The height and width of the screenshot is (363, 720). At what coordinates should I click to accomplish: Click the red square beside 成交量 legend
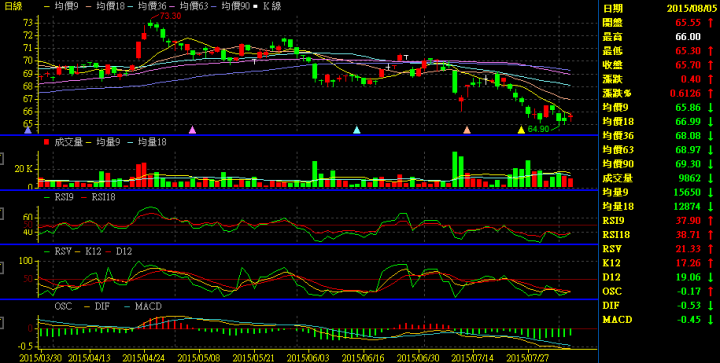tap(46, 142)
